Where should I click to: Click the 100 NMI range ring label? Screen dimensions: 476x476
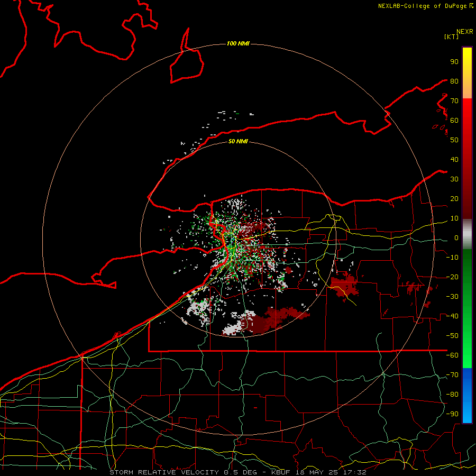coord(238,43)
